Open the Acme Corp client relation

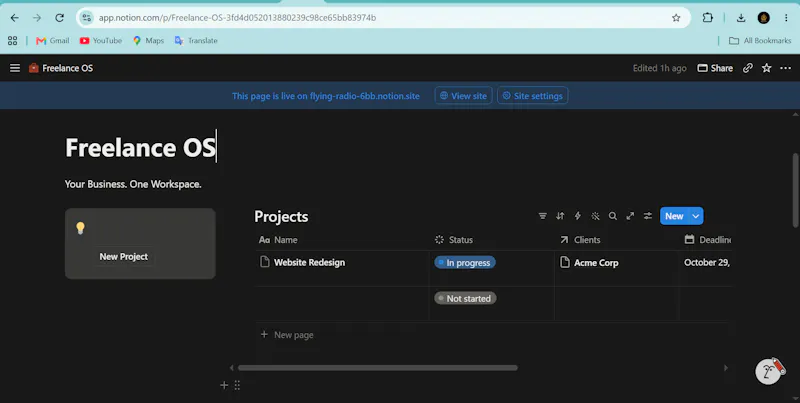[x=589, y=263]
